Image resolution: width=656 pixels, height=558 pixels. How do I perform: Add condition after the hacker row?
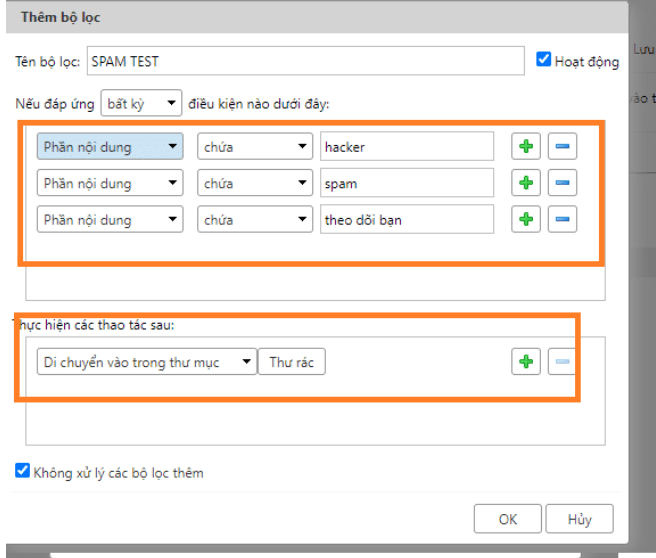[x=525, y=146]
